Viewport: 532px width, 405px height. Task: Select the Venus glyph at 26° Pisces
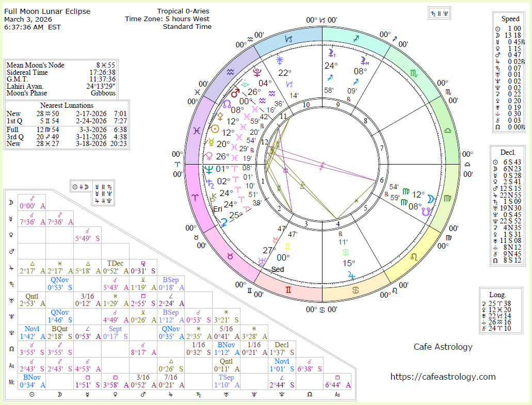209,155
